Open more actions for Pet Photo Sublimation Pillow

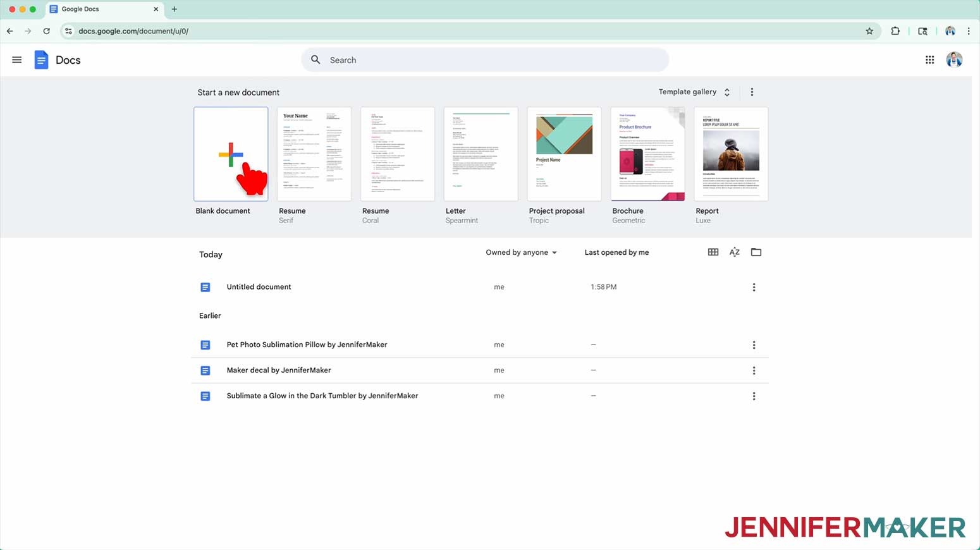pos(754,345)
